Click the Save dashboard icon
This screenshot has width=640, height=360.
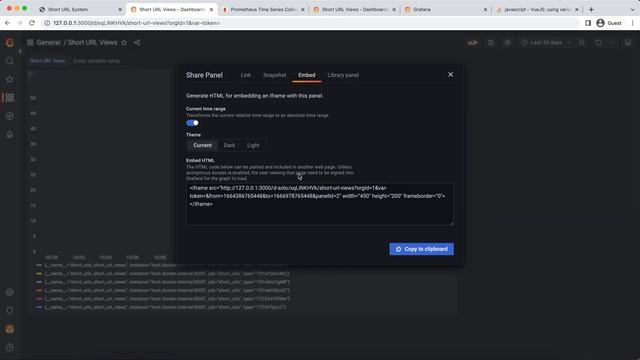pos(491,42)
